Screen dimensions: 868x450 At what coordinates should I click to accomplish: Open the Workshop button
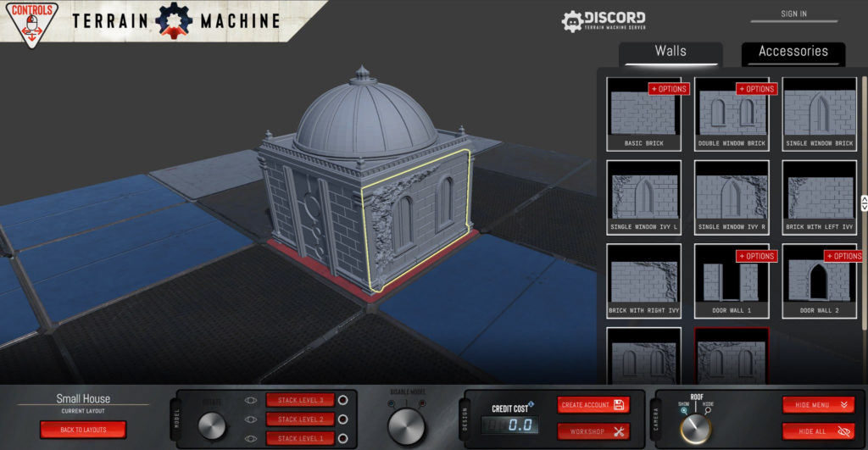tap(593, 431)
